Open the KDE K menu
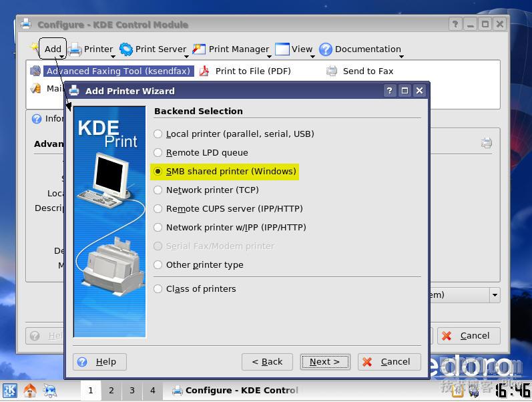The image size is (532, 402). [x=9, y=391]
